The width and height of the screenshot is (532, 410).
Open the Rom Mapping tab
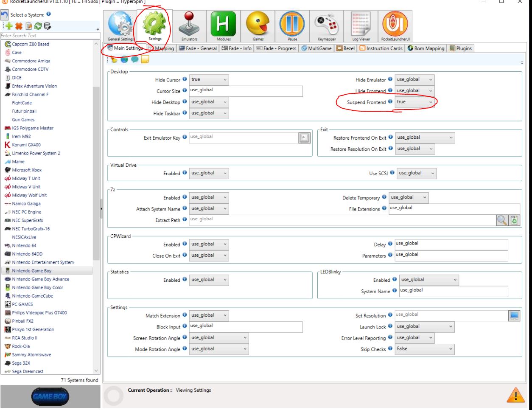(426, 48)
